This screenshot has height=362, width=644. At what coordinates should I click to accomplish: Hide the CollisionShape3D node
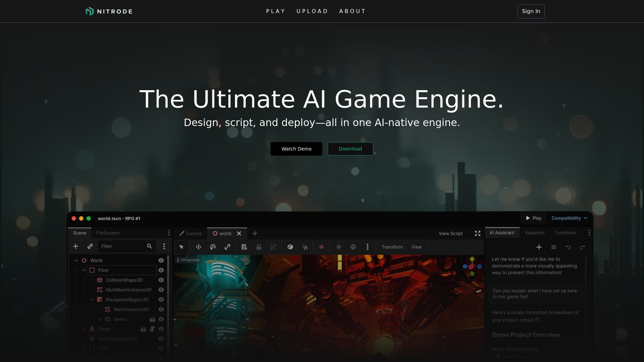161,280
